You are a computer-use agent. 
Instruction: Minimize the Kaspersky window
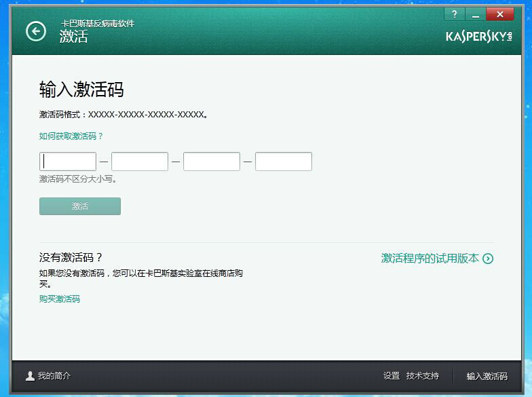tap(476, 14)
